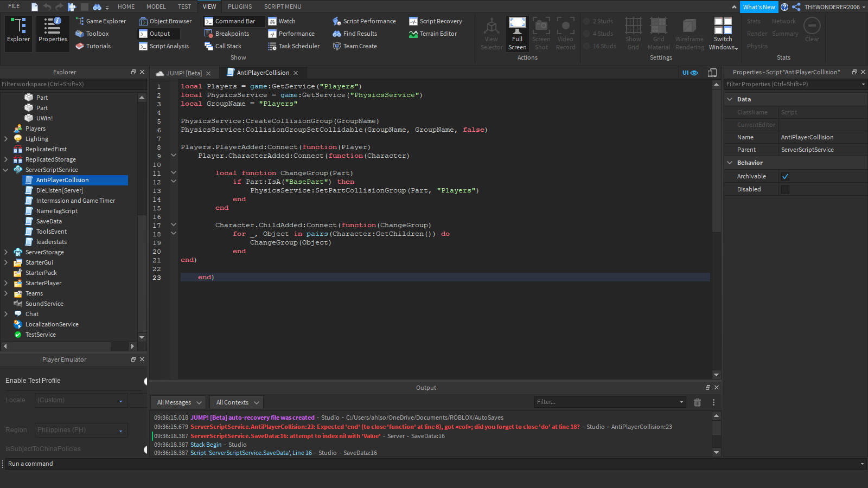Toggle Full Screen mode
868x488 pixels.
pos(517,34)
